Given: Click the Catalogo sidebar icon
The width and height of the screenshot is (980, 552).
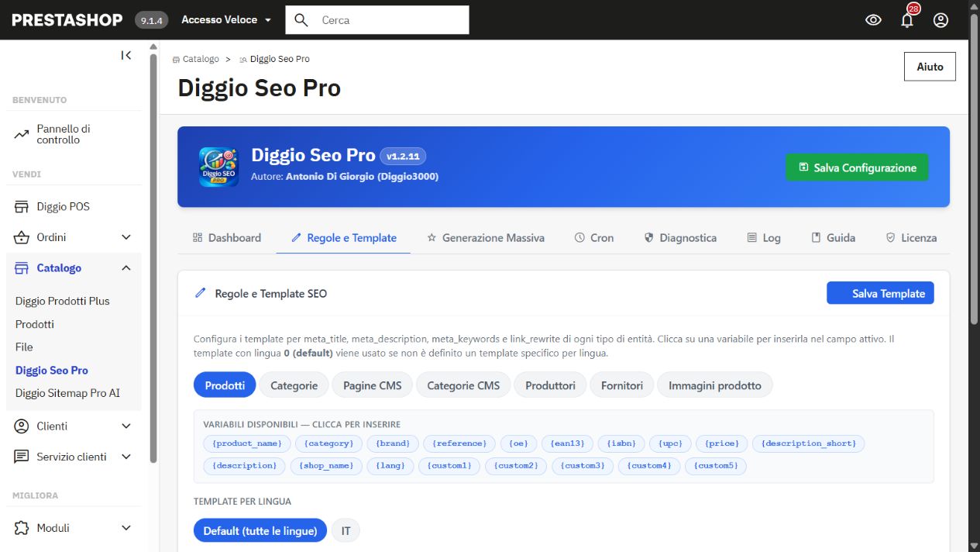Looking at the screenshot, I should (22, 268).
